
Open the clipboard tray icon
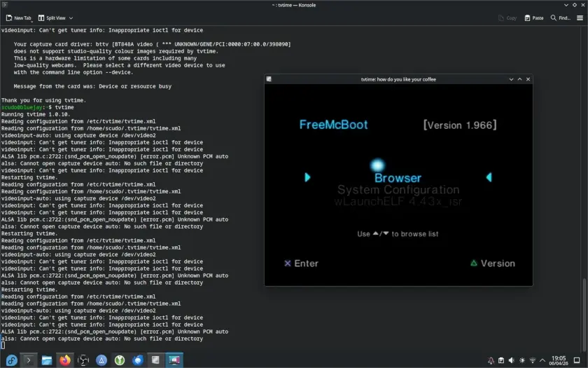point(501,360)
